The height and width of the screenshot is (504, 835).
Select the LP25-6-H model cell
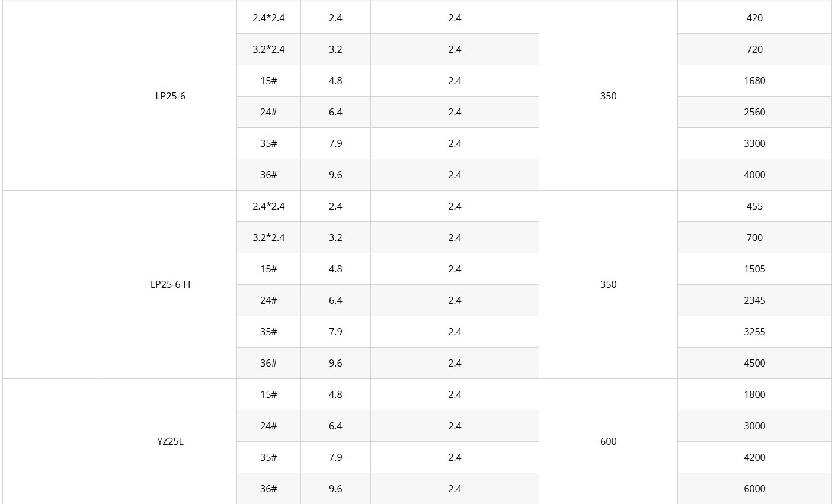pyautogui.click(x=170, y=284)
